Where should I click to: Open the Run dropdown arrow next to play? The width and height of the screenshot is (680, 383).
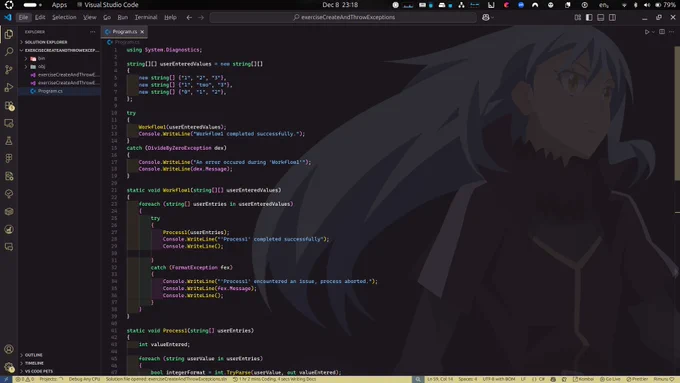pyautogui.click(x=653, y=32)
